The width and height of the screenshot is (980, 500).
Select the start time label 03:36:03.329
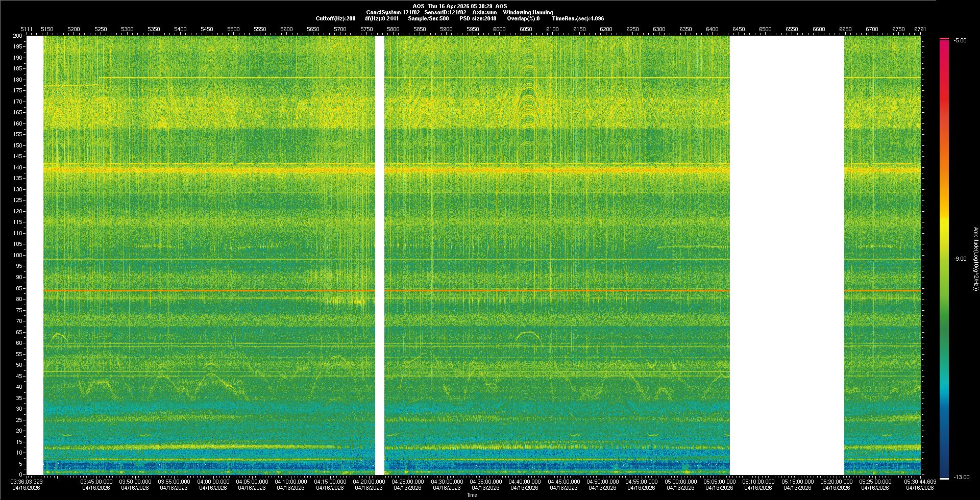coord(27,482)
